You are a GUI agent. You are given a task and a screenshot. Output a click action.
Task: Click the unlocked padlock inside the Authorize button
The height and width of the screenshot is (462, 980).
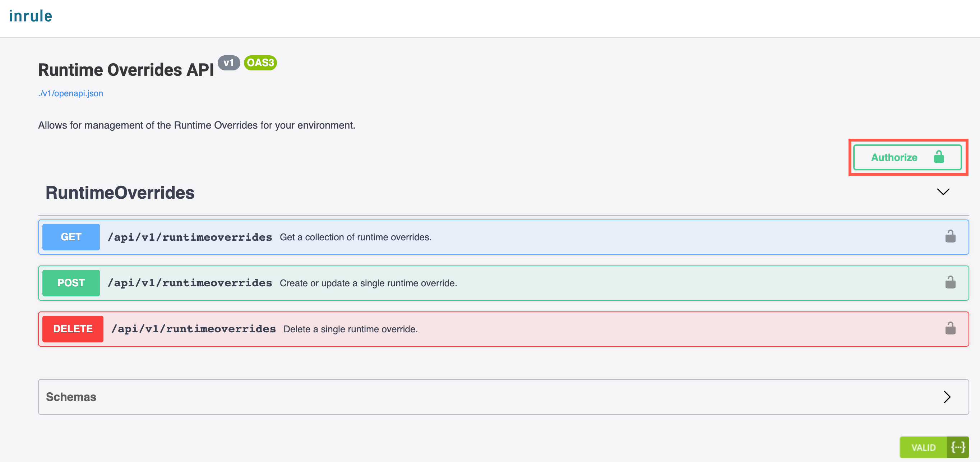click(939, 157)
